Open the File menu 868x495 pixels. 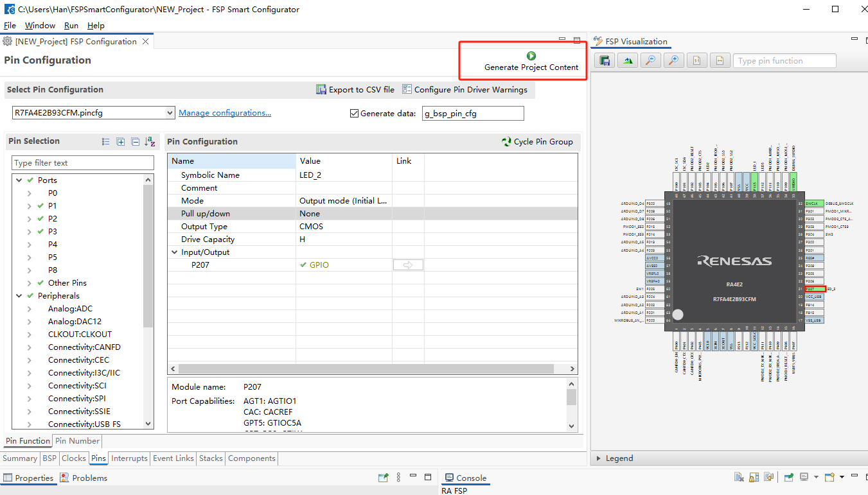pyautogui.click(x=10, y=26)
